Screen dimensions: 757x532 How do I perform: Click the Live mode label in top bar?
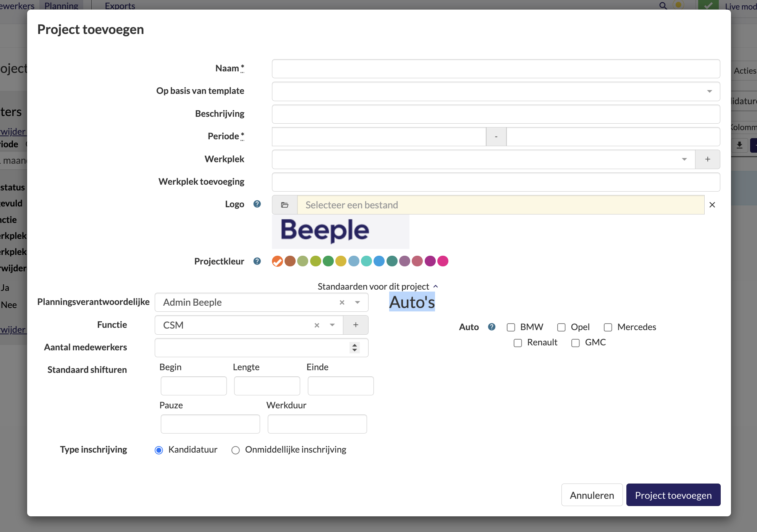pos(740,6)
